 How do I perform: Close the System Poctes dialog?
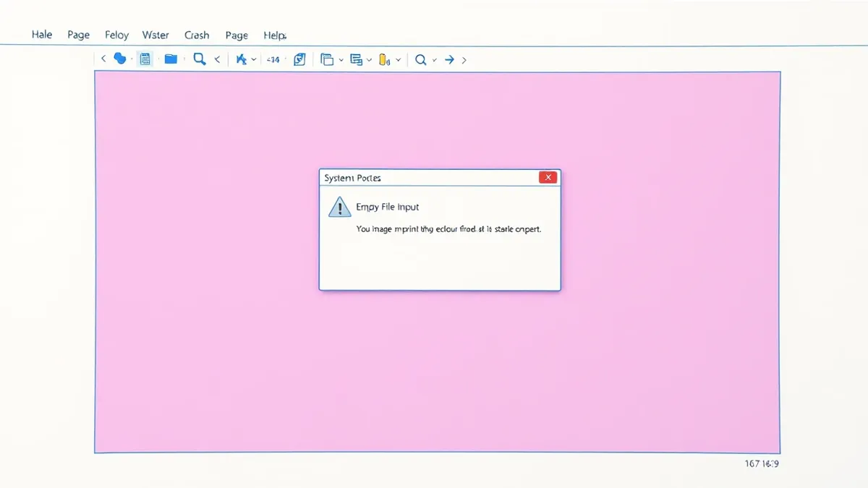click(x=548, y=177)
